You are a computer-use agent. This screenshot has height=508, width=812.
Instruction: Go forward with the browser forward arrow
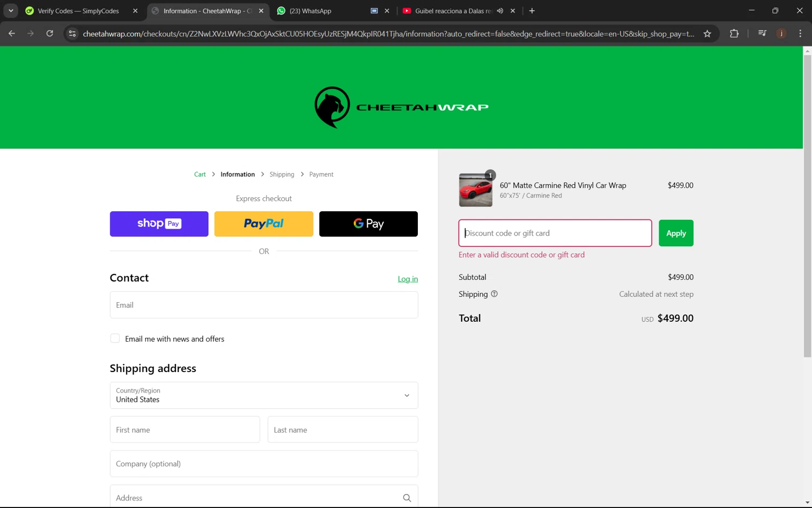point(30,34)
